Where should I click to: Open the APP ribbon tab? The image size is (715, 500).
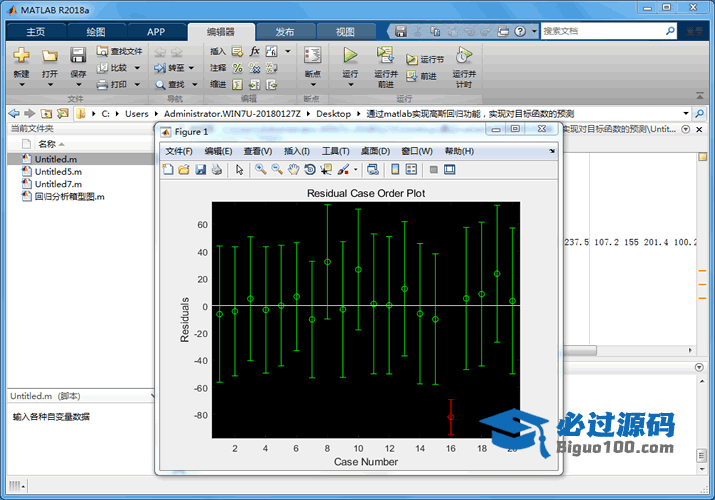click(x=156, y=32)
